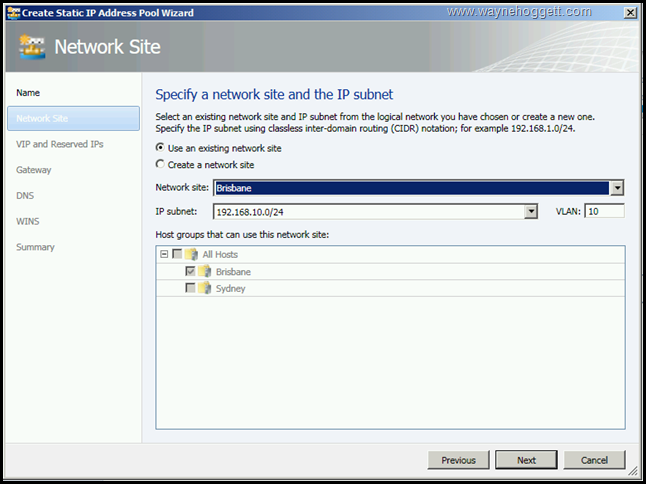This screenshot has height=484, width=646.
Task: Select 'Create a network site' radio button
Action: coord(160,164)
